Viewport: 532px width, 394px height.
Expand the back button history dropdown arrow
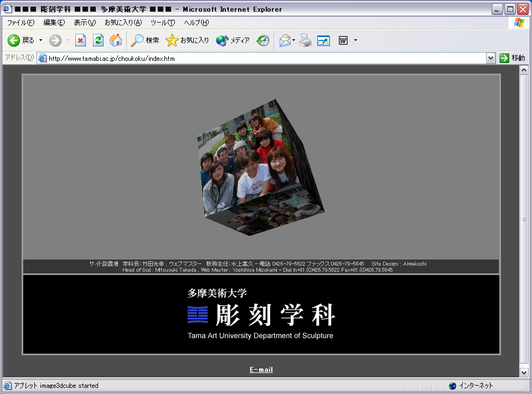[41, 40]
